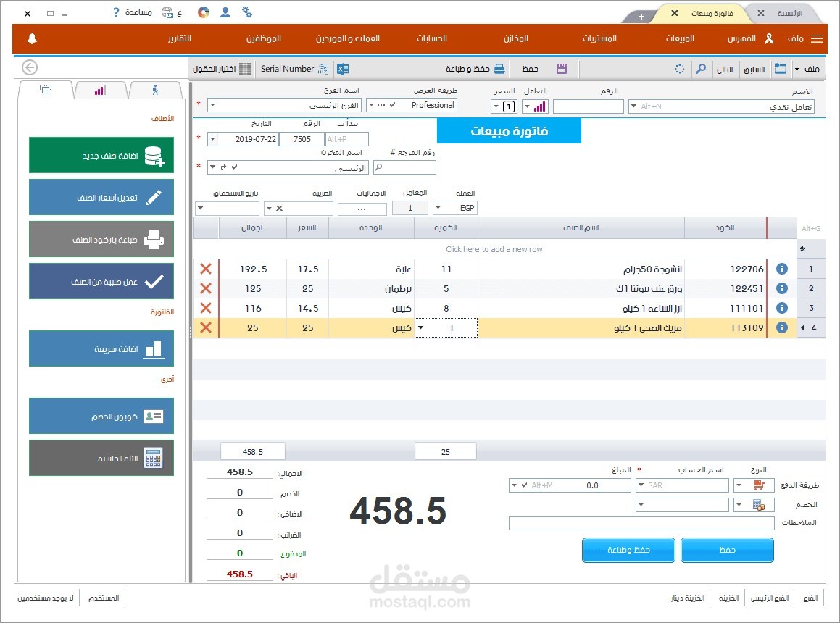
Task: Expand the customer name الاسم dropdown
Action: pyautogui.click(x=634, y=106)
